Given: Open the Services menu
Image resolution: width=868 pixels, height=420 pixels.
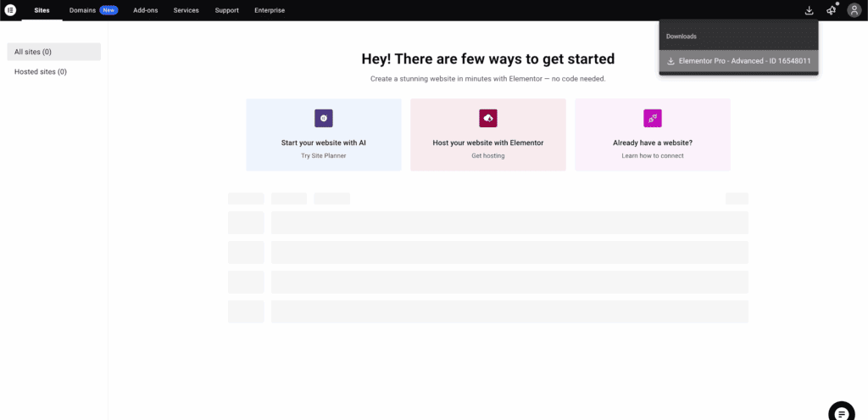Looking at the screenshot, I should (x=186, y=10).
